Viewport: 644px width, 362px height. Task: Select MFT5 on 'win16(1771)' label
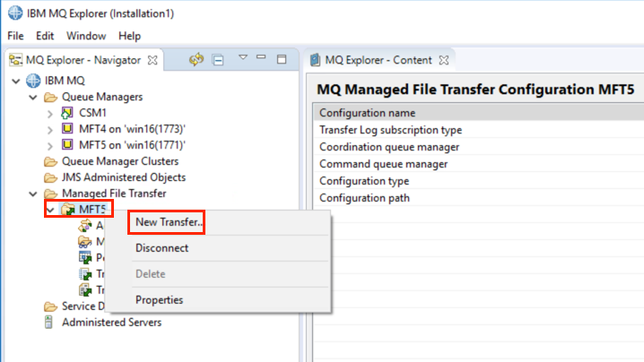click(x=132, y=145)
